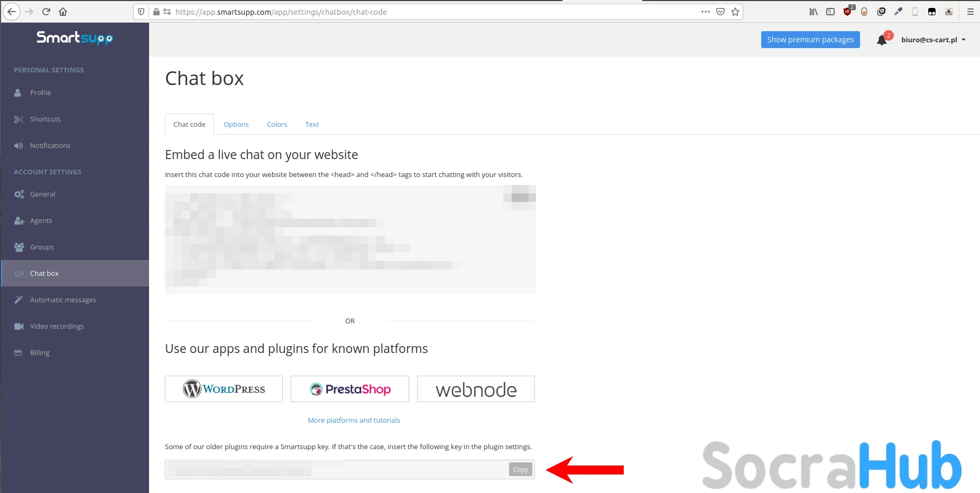Screen dimensions: 980x493
Task: Open page actions three-dots menu
Action: click(x=706, y=12)
